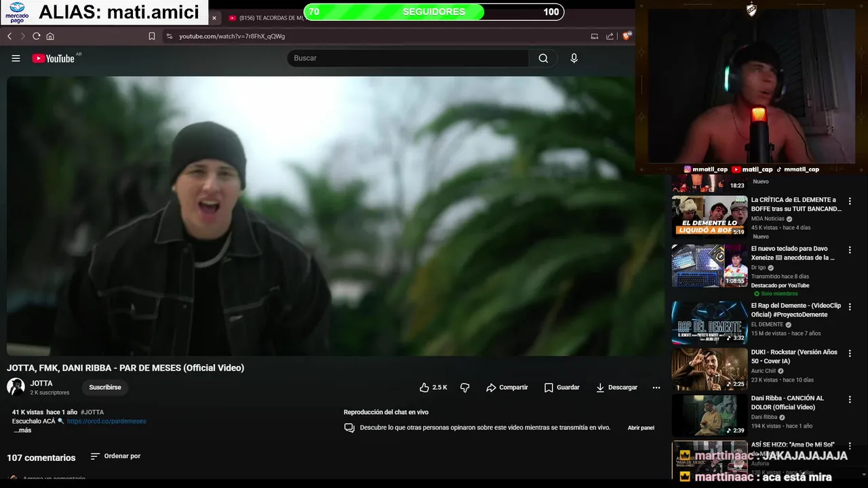Viewport: 868px width, 488px height.
Task: Click the search magnifier button
Action: pos(543,58)
